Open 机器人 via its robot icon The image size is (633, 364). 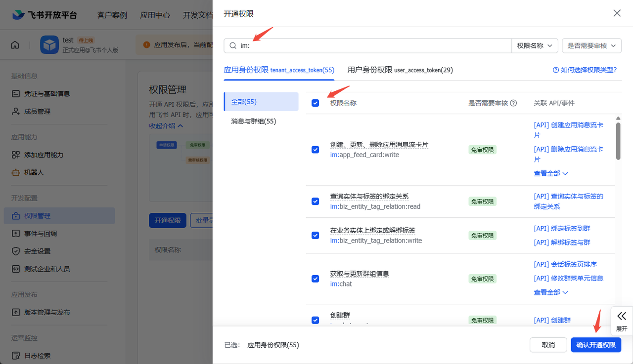(16, 172)
